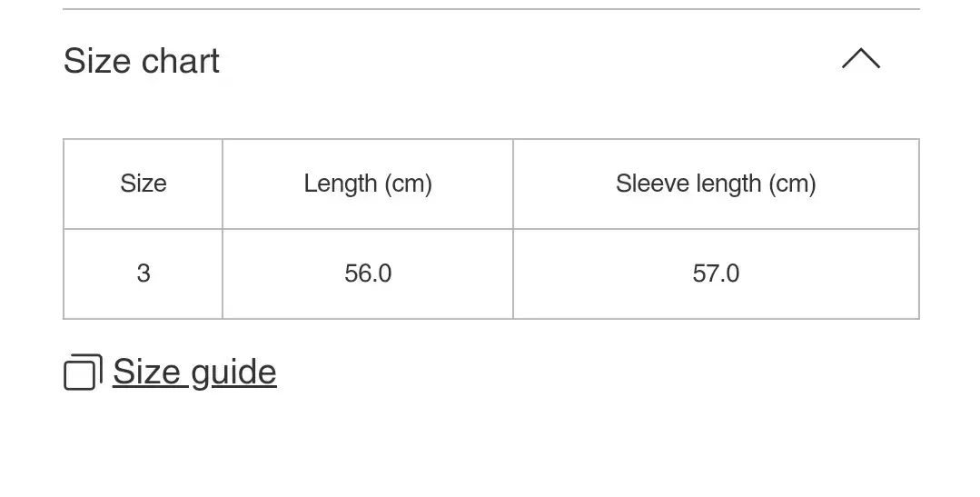980x497 pixels.
Task: Click "(cm)" in the Sleeve length header
Action: (792, 184)
